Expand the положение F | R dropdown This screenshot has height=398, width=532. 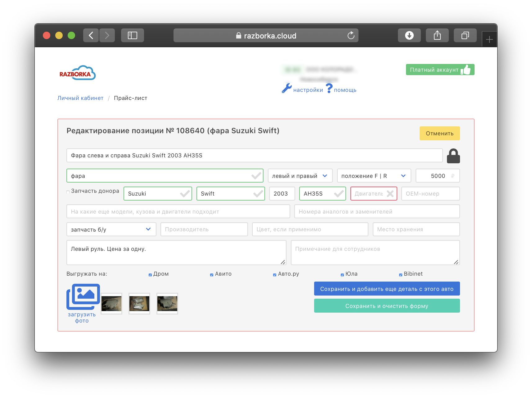click(374, 176)
